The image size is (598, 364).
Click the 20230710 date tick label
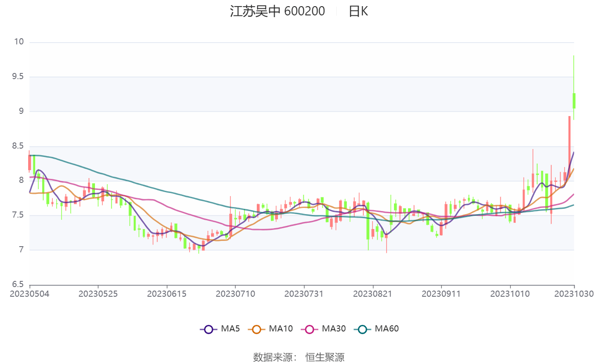[x=235, y=294]
